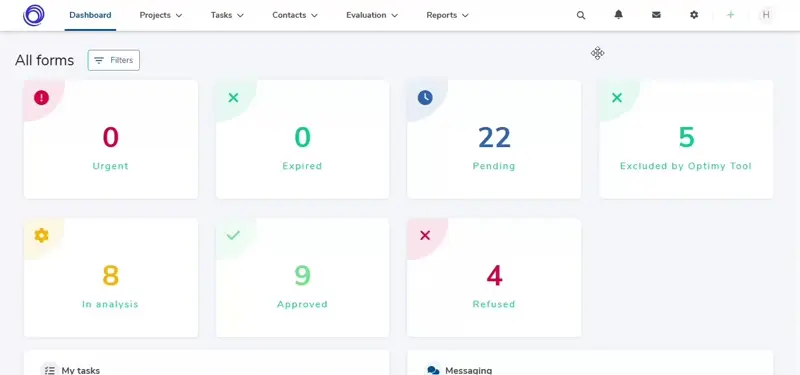Viewport: 800px width, 375px height.
Task: Open the Projects menu
Action: (161, 15)
